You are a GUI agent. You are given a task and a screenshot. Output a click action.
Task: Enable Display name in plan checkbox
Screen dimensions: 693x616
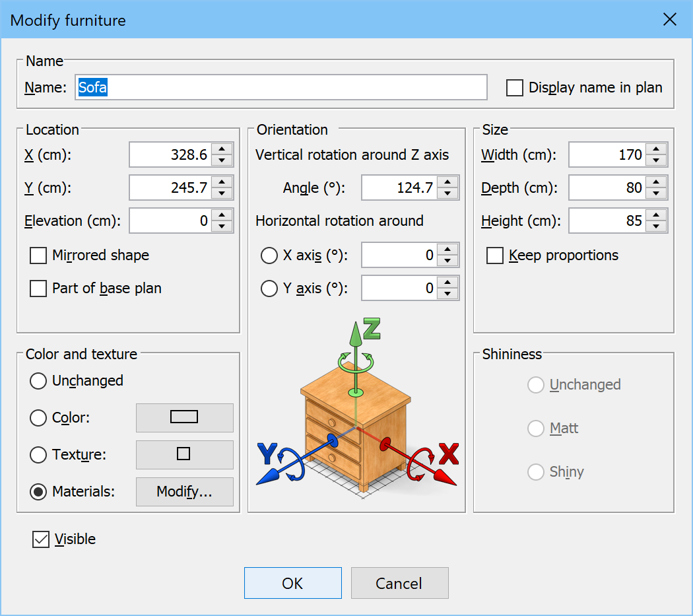click(x=515, y=88)
